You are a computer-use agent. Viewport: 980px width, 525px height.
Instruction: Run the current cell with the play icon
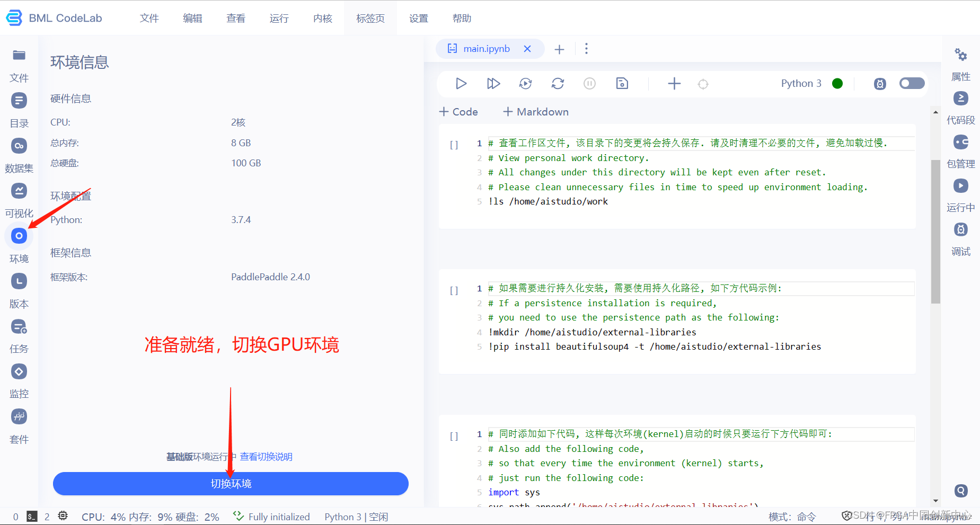461,84
